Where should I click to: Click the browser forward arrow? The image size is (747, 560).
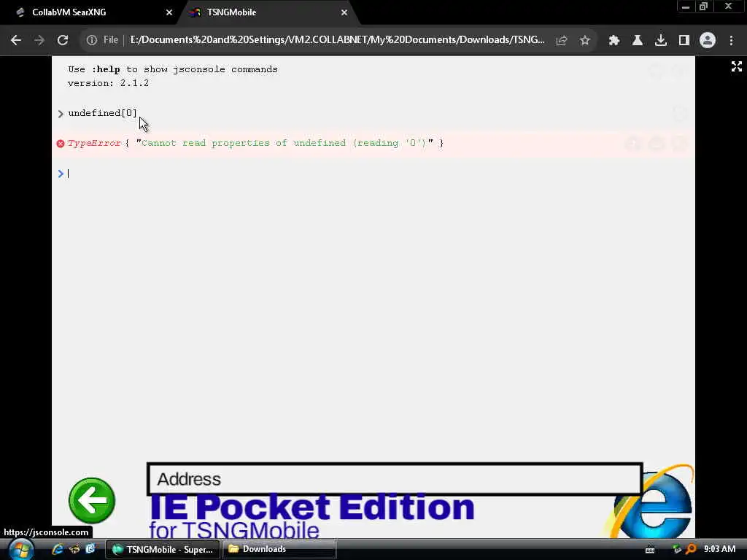(x=39, y=41)
